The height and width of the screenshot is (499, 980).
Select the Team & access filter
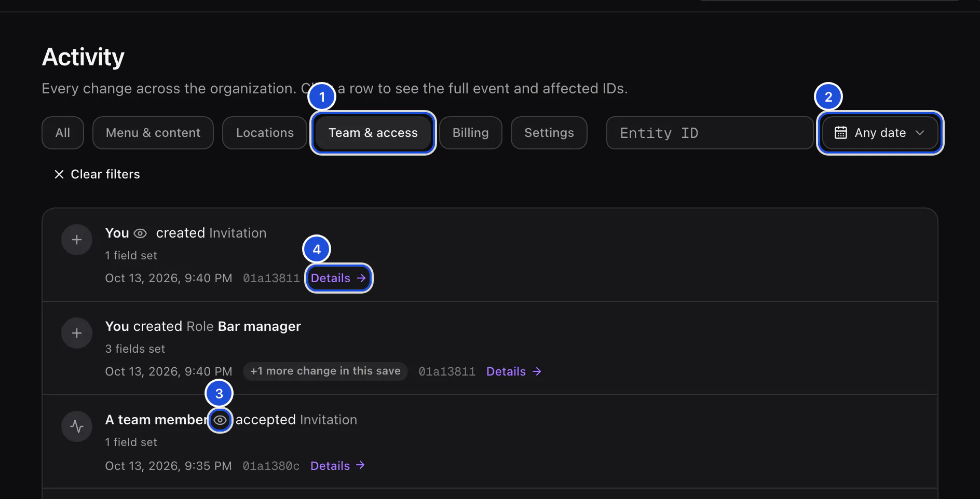373,133
